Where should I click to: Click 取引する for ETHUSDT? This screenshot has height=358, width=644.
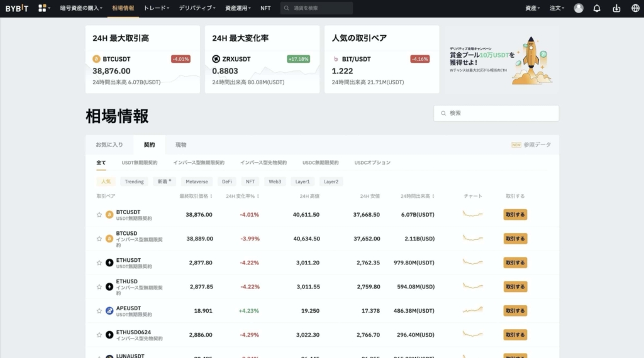coord(515,263)
